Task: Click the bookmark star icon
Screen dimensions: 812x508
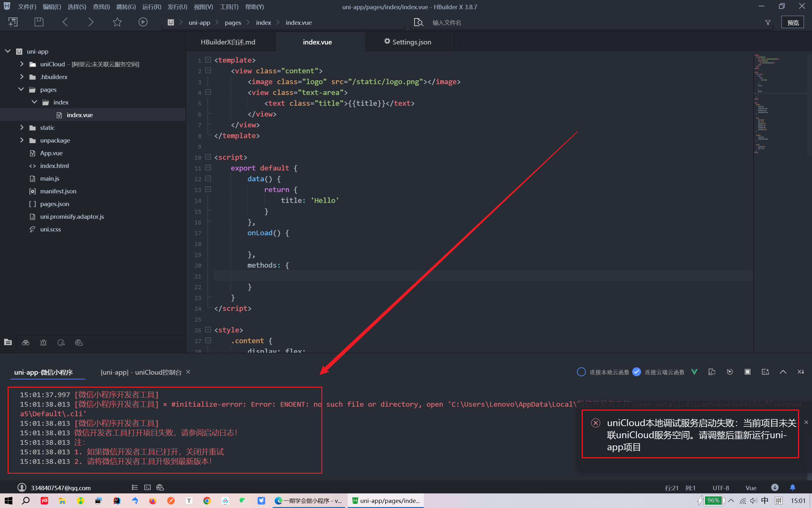Action: 117,22
